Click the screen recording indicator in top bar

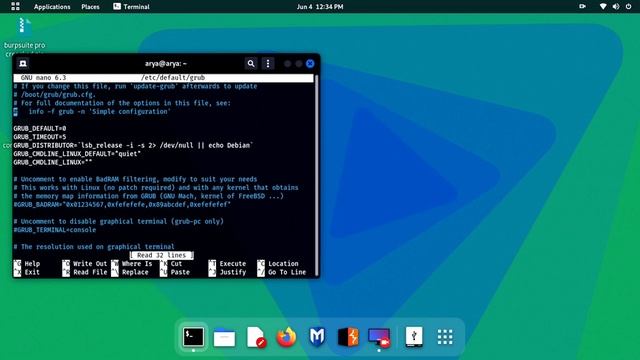click(582, 7)
